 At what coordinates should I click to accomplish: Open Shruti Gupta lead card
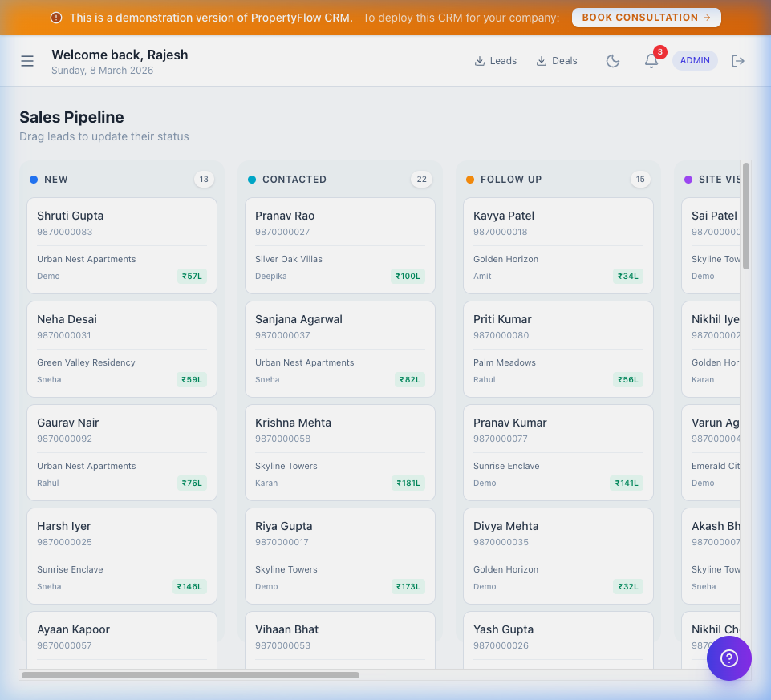tap(122, 245)
